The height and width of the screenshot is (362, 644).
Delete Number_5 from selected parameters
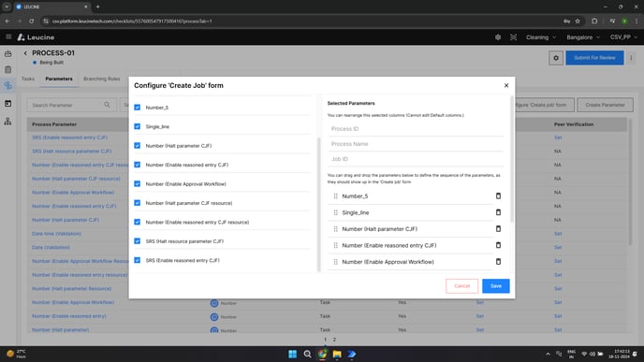(498, 195)
